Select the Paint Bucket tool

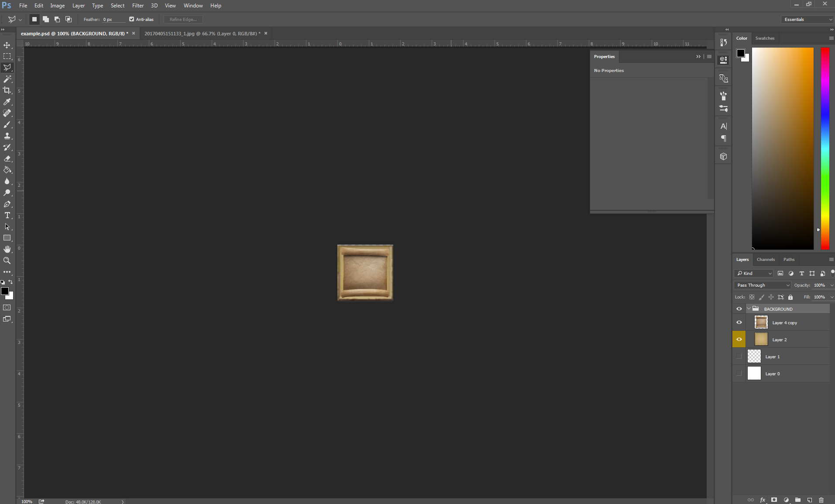tap(7, 170)
